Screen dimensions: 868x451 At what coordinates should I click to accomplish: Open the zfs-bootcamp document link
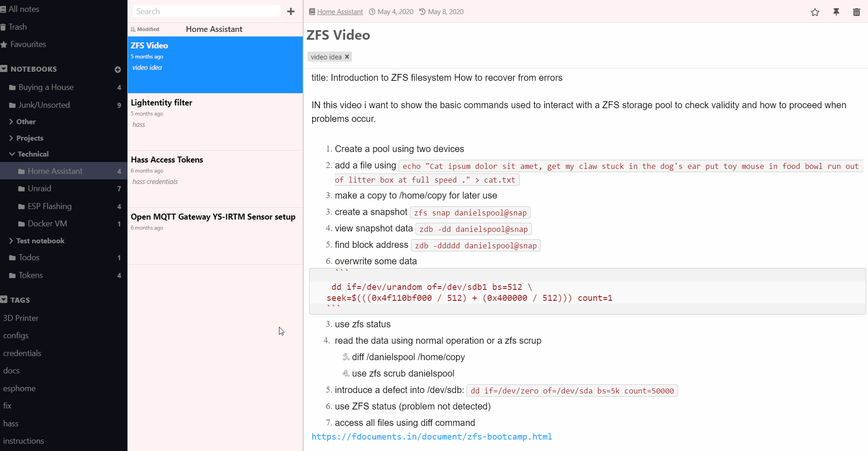pyautogui.click(x=431, y=437)
